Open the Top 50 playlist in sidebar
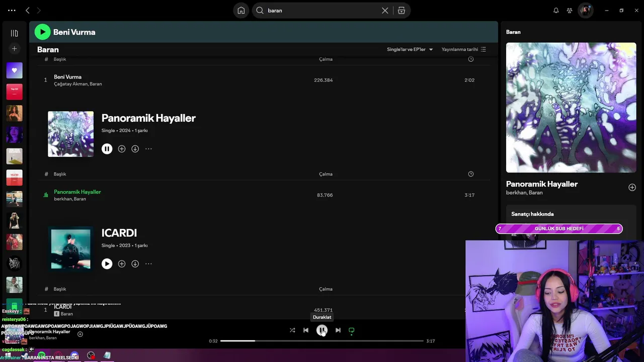This screenshot has width=644, height=362. (14, 92)
